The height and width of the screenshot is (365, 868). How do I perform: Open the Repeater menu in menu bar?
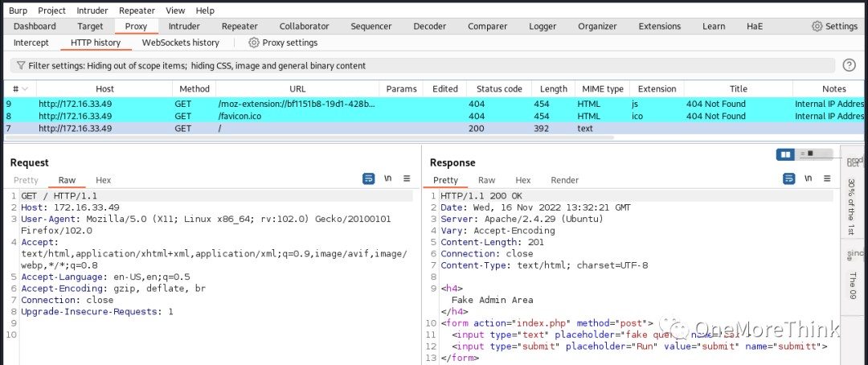point(137,10)
